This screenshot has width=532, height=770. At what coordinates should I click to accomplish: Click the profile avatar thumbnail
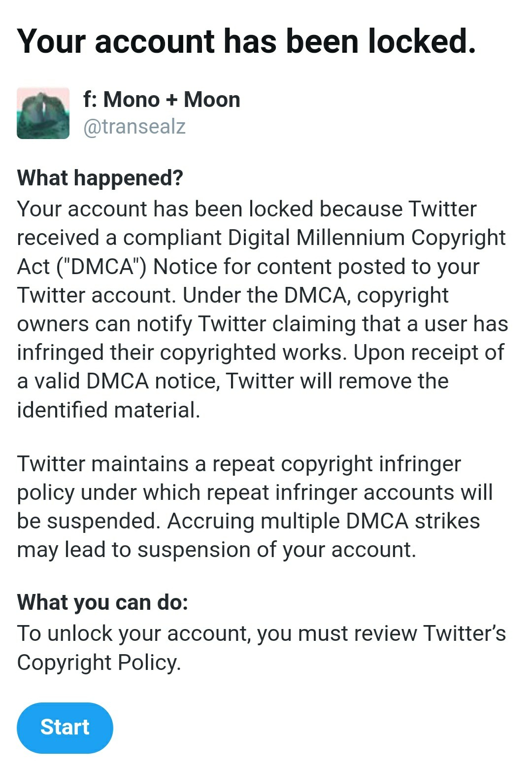pos(43,113)
